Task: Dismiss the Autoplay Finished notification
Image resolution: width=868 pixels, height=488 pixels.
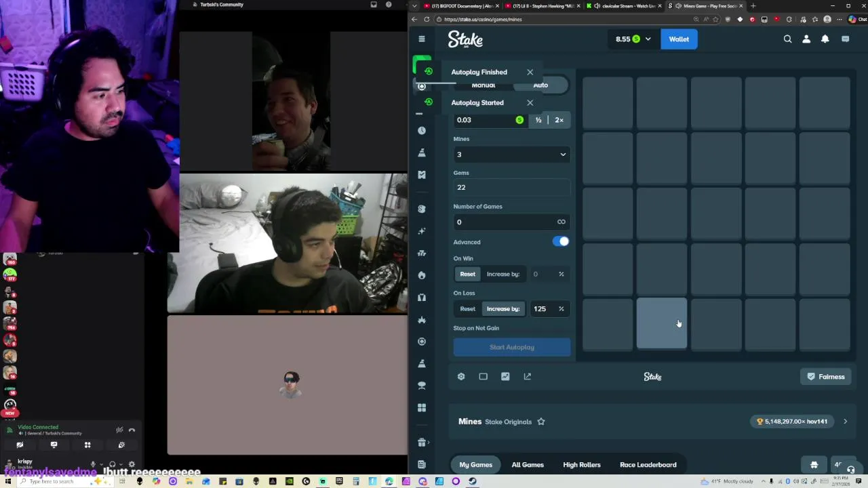Action: 530,72
